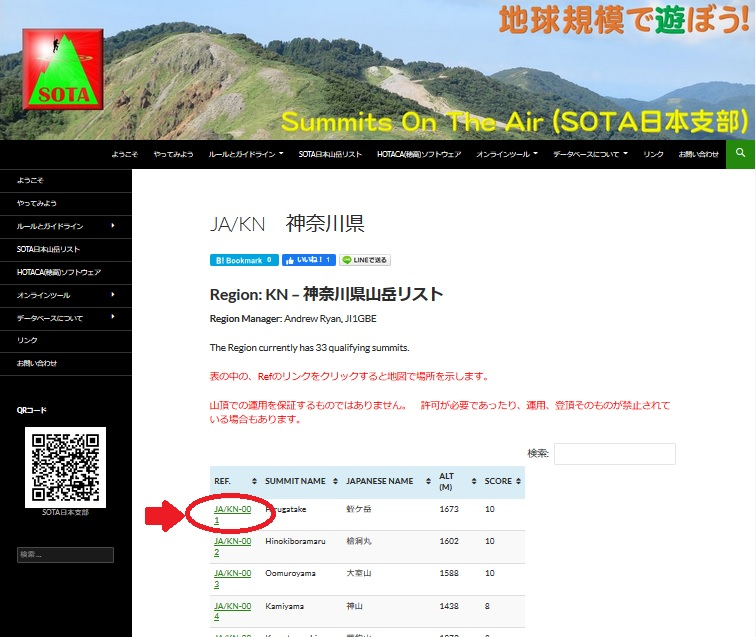
Task: Sort table by SUMMIT NAME column
Action: click(335, 481)
